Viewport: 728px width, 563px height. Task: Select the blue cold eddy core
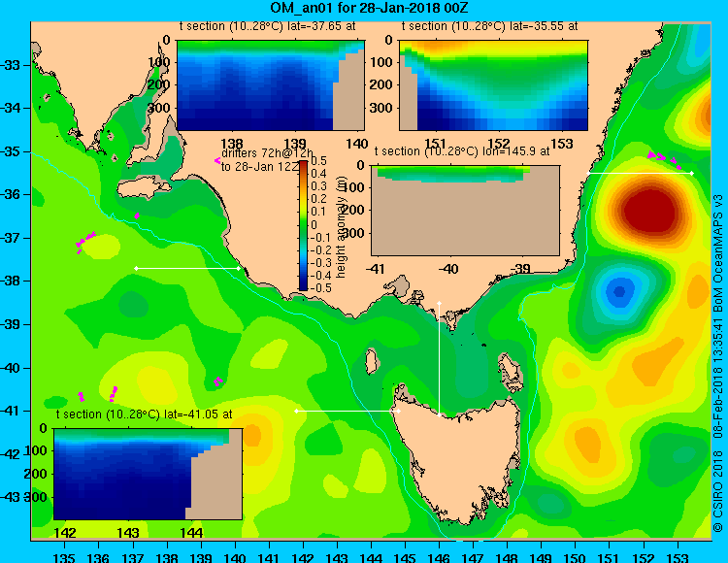(619, 291)
